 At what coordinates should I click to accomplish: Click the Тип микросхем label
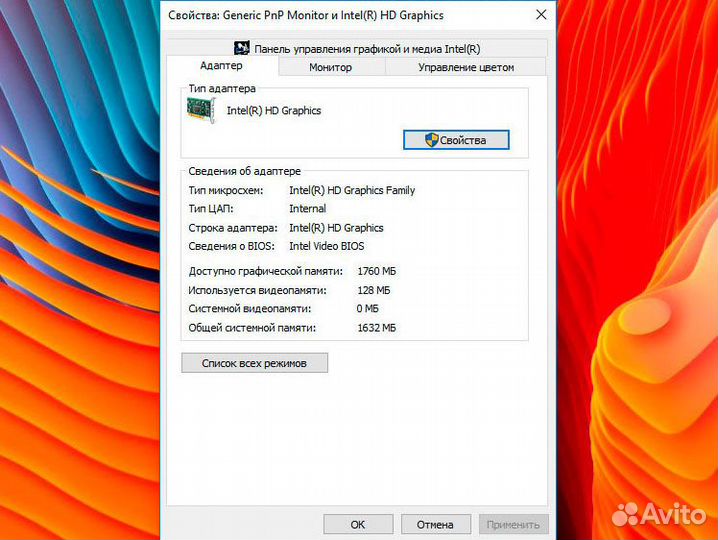coord(226,190)
